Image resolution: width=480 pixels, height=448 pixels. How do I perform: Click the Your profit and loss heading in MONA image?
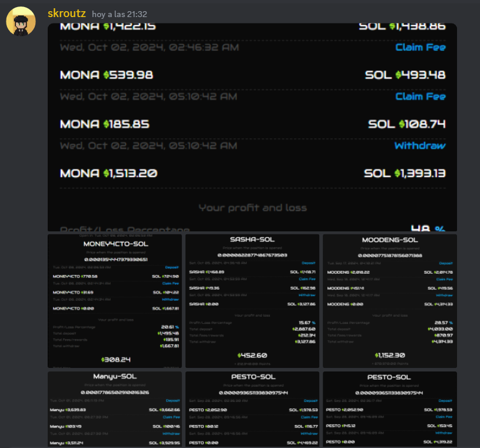pyautogui.click(x=253, y=208)
